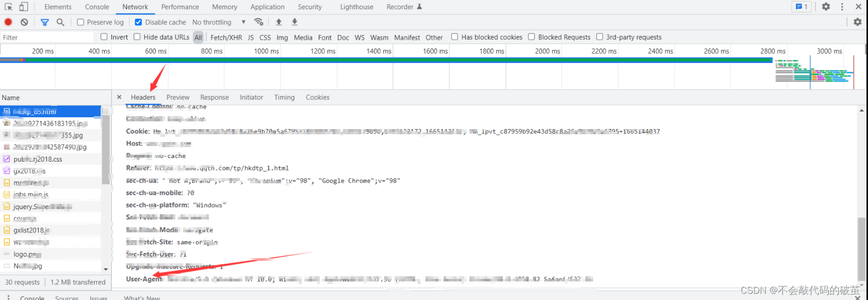Click the Export HAR download icon

294,22
